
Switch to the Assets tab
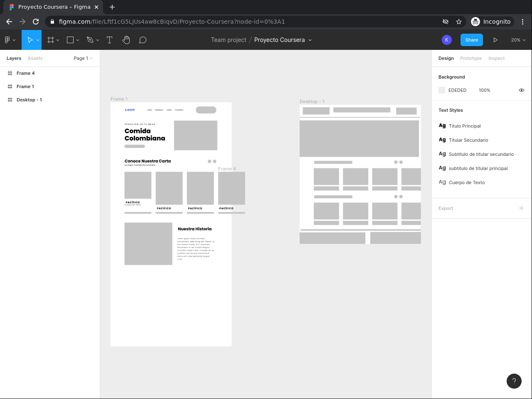tap(35, 58)
